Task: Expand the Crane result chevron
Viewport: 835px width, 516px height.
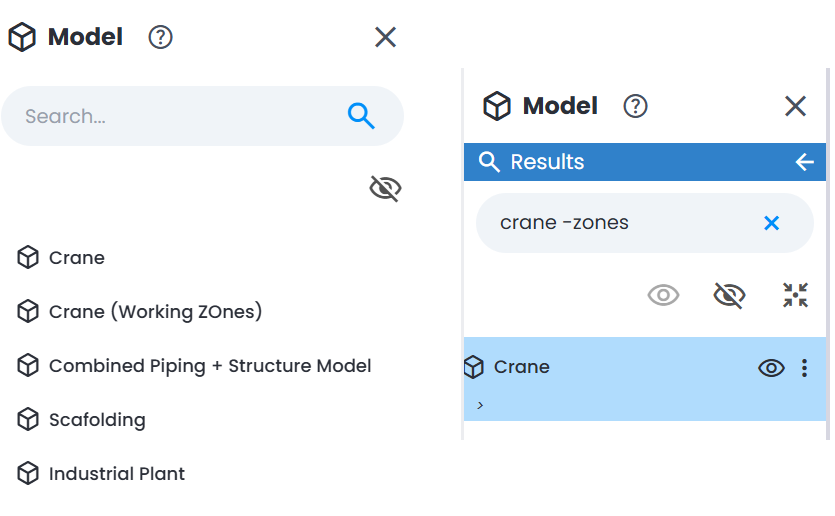Action: [480, 405]
